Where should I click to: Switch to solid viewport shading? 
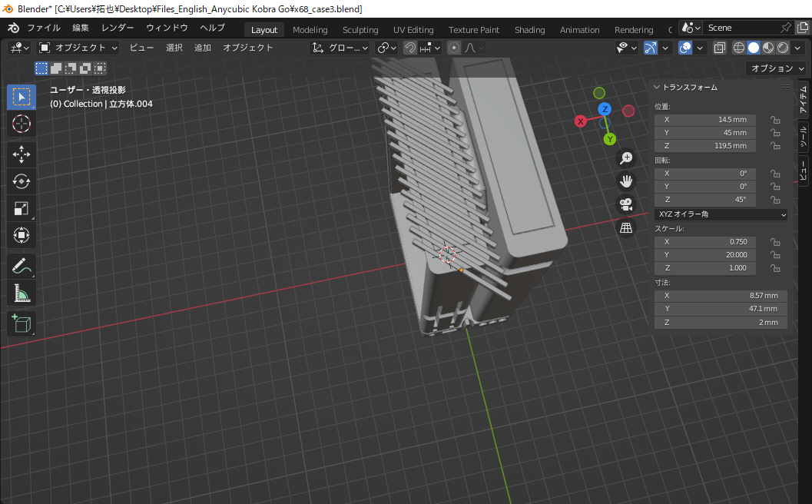pyautogui.click(x=754, y=48)
